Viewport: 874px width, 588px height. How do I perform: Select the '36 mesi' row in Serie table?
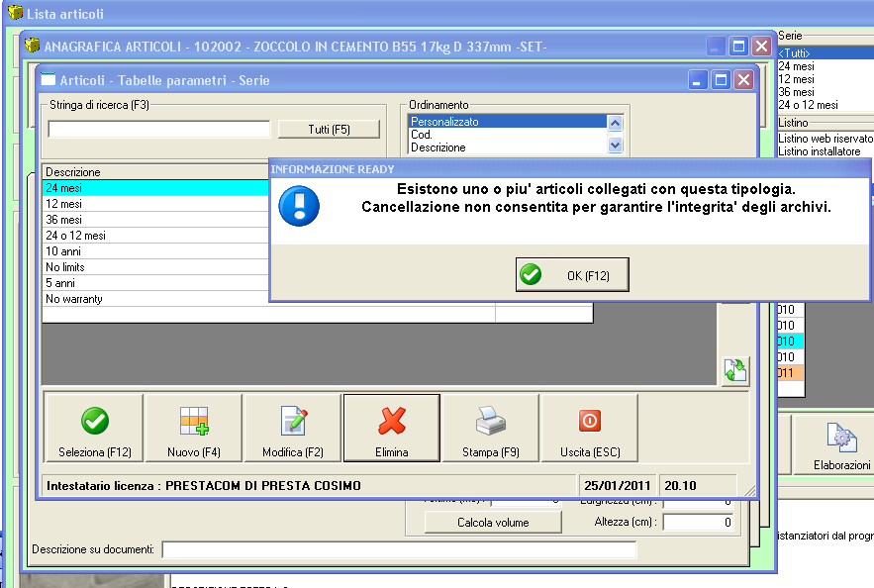[x=155, y=220]
